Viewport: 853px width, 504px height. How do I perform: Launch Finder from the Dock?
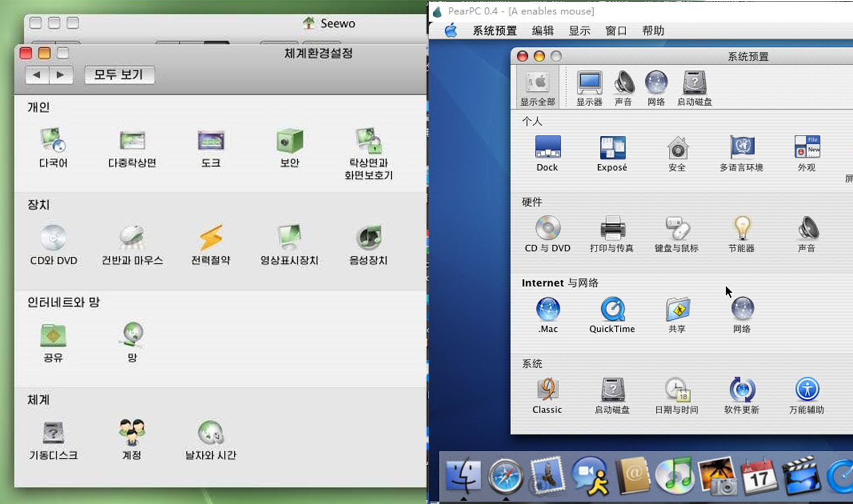463,476
